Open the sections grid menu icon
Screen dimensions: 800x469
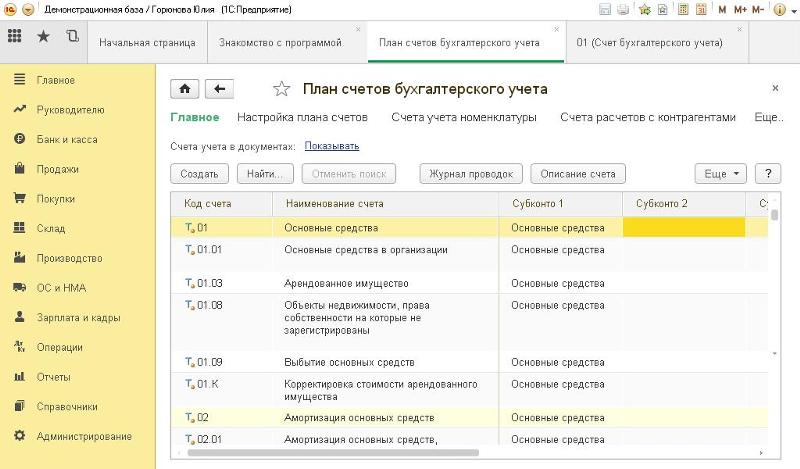pos(15,36)
